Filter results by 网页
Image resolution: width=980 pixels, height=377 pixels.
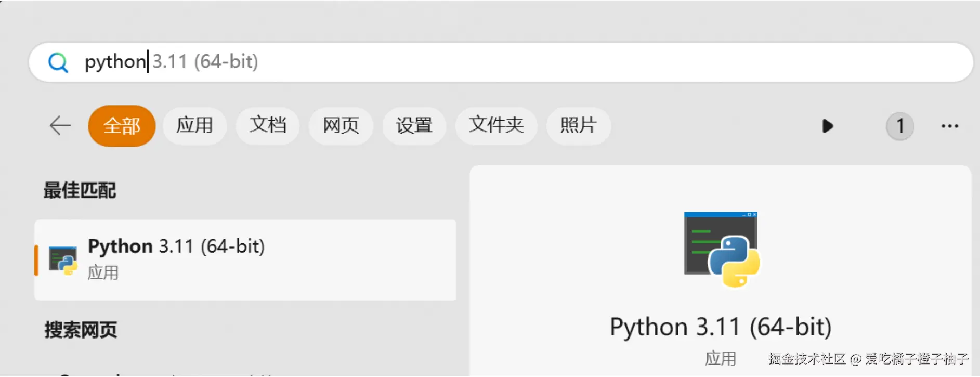pos(341,126)
